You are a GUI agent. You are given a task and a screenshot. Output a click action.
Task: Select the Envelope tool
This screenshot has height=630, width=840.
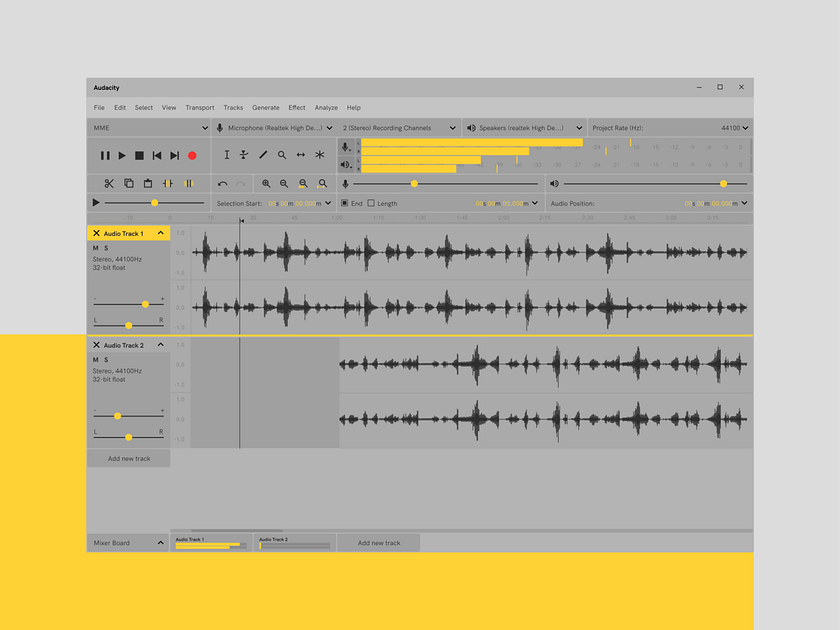(243, 155)
